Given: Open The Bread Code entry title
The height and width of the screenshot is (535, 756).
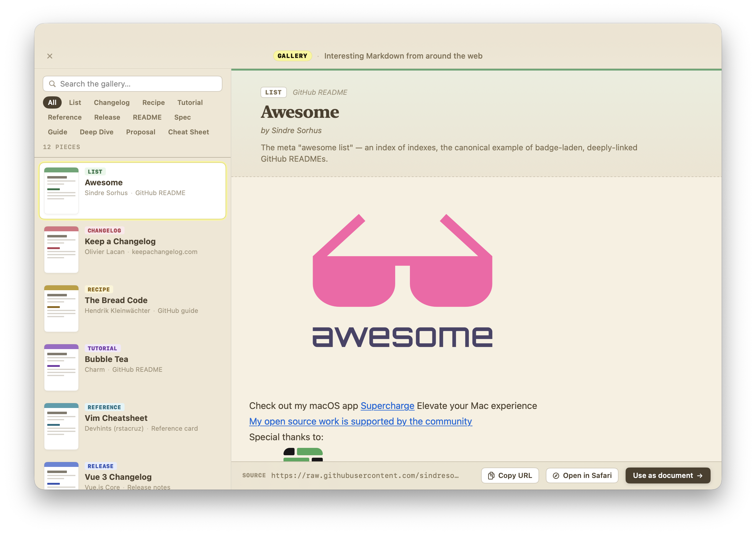Looking at the screenshot, I should [x=116, y=300].
